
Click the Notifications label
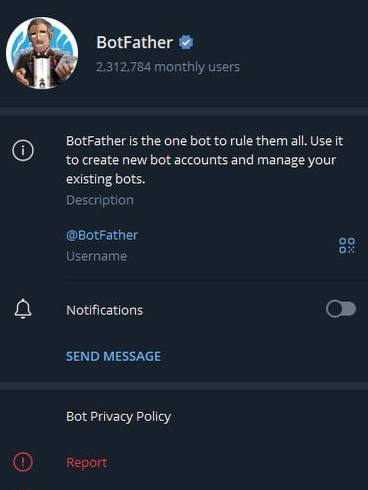tap(105, 310)
